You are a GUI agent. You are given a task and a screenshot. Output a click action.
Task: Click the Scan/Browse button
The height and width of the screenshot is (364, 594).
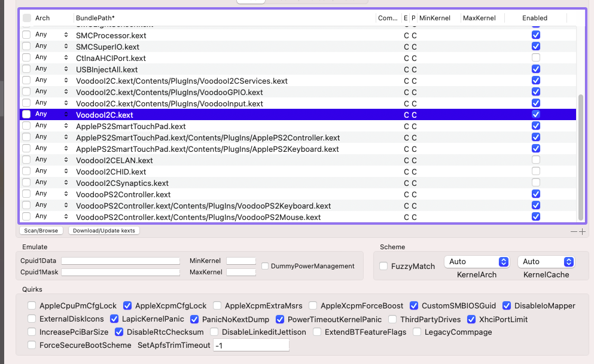[41, 230]
